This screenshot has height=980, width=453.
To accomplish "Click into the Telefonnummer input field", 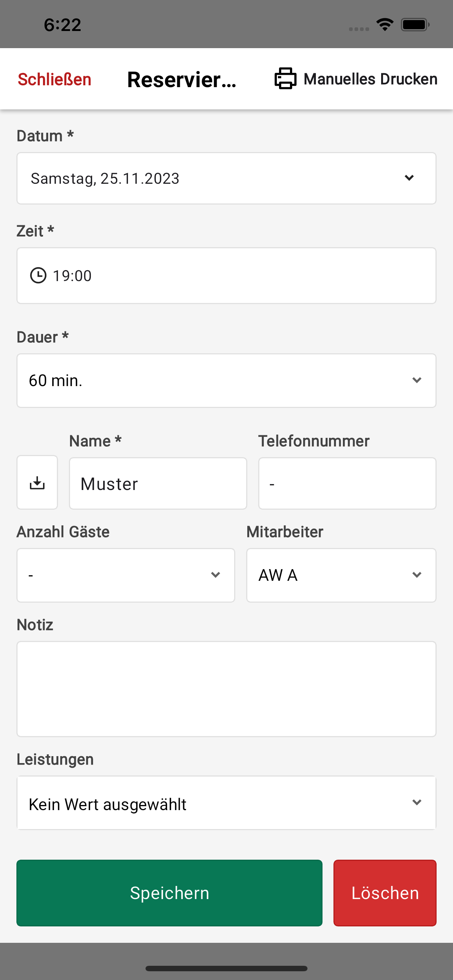I will [x=347, y=483].
